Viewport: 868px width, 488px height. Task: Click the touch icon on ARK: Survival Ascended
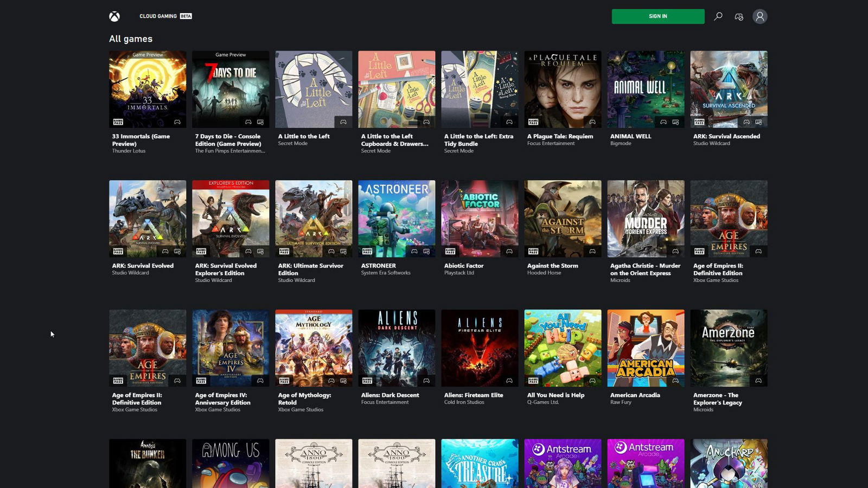tap(759, 121)
